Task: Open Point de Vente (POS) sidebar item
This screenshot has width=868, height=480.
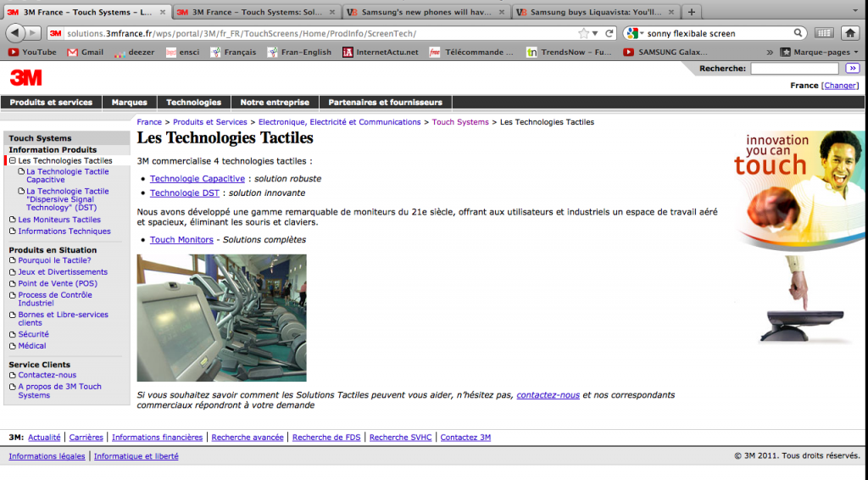Action: (58, 283)
